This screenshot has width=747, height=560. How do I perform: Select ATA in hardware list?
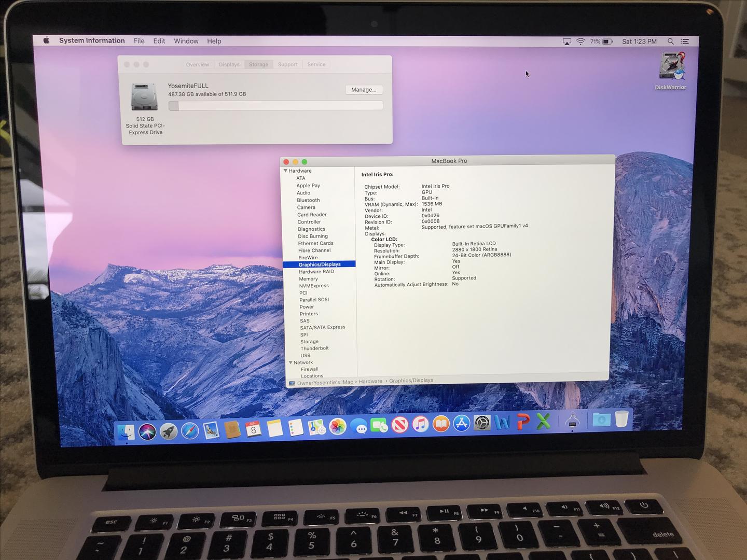click(301, 178)
